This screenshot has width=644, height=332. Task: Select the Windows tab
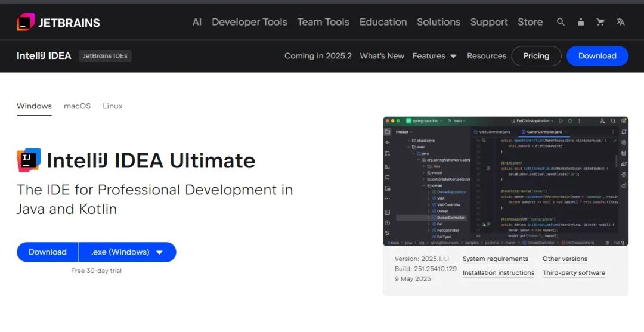(34, 106)
